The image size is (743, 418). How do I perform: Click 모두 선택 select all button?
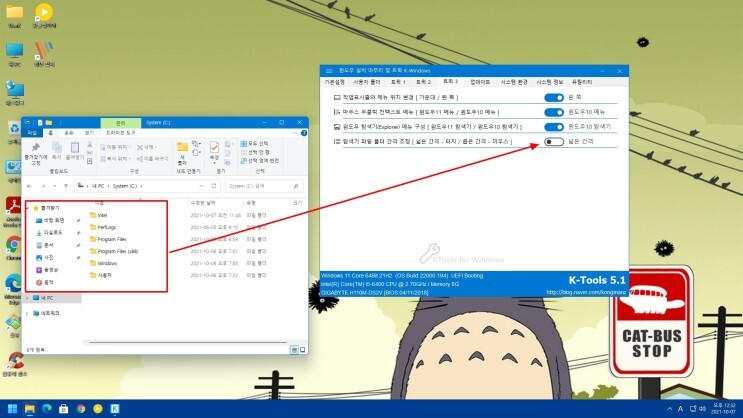[x=254, y=144]
